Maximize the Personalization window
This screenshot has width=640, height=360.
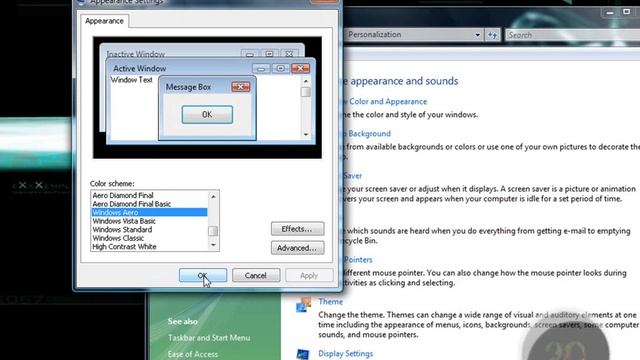click(x=627, y=12)
